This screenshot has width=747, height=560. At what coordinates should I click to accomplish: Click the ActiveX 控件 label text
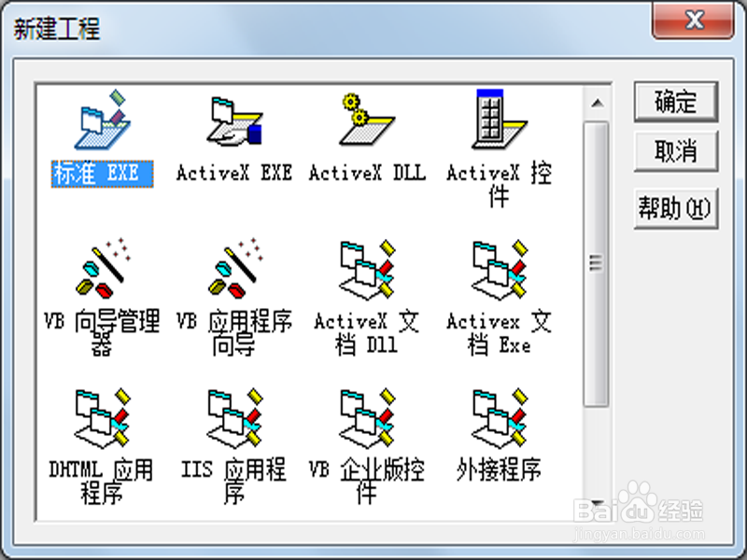click(500, 184)
